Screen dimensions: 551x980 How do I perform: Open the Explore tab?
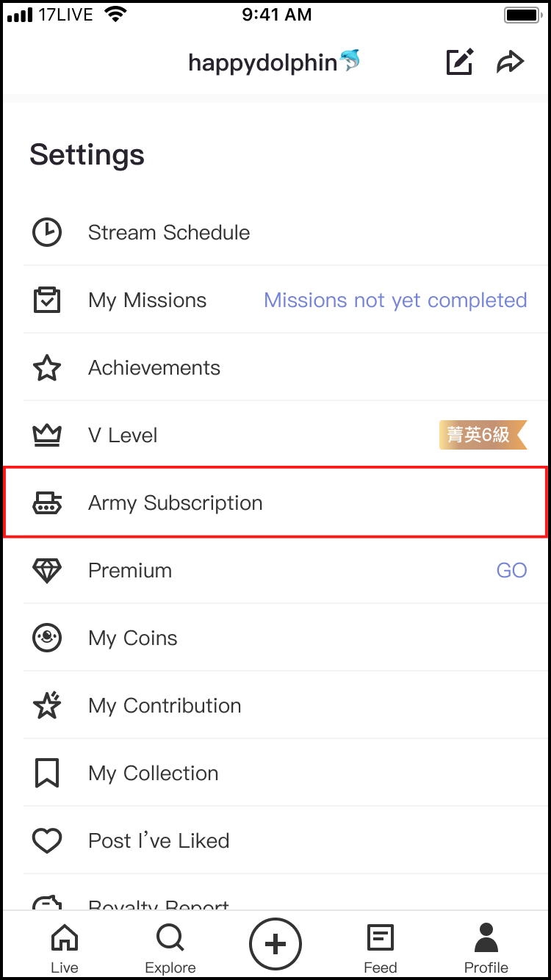tap(170, 947)
